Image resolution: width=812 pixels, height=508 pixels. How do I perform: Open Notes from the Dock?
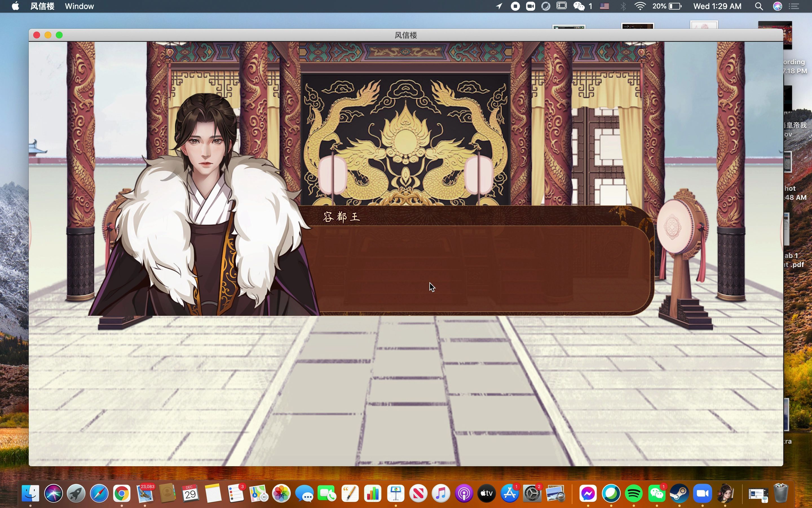(x=213, y=493)
